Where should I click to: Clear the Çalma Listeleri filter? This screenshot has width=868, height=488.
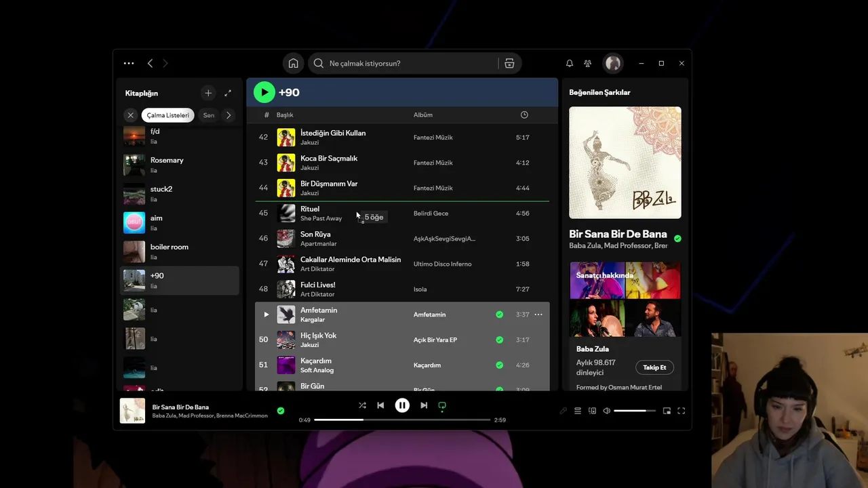click(x=131, y=115)
